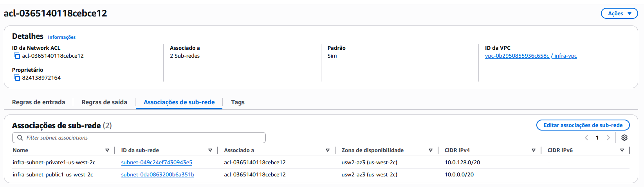Open the Tags tab
Viewport: 644px width, 187px height.
pos(238,102)
